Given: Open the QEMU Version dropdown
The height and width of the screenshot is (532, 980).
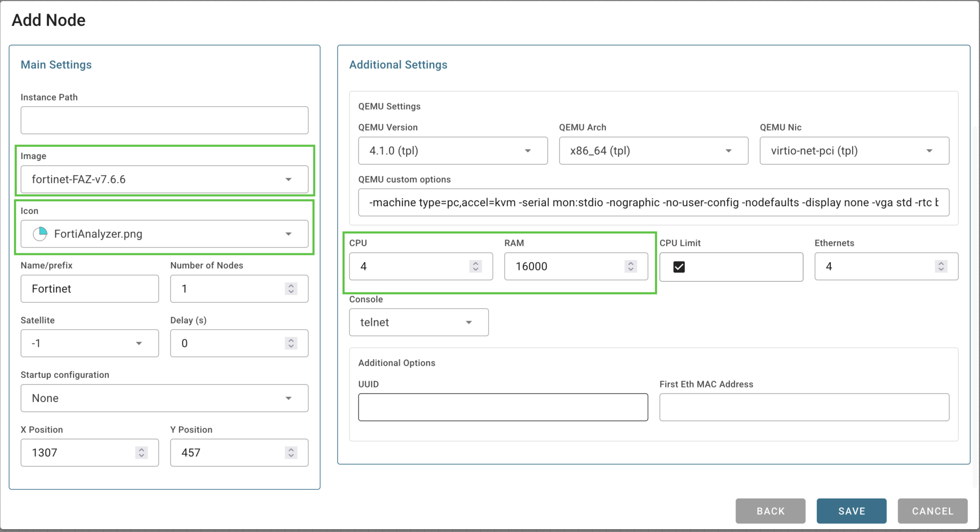Looking at the screenshot, I should 528,151.
